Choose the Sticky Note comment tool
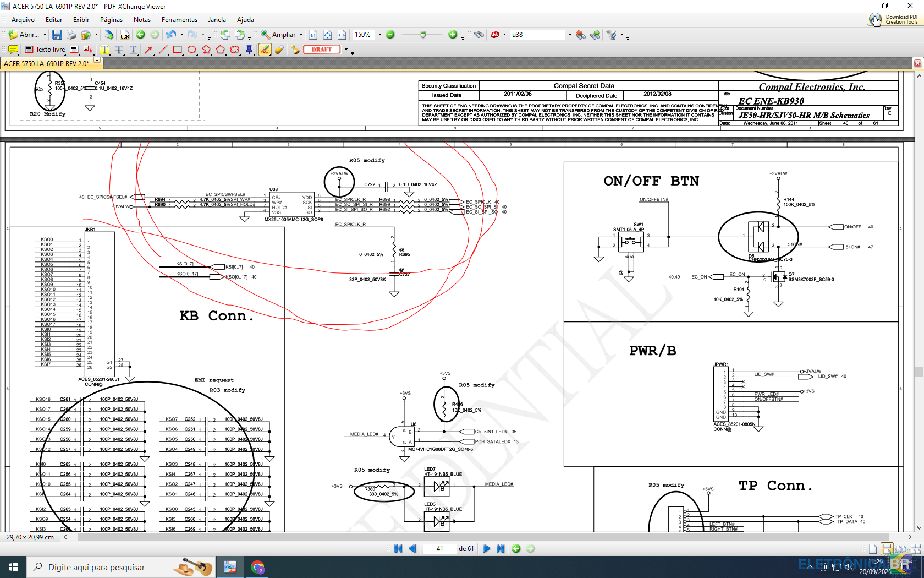924x578 pixels. tap(13, 50)
